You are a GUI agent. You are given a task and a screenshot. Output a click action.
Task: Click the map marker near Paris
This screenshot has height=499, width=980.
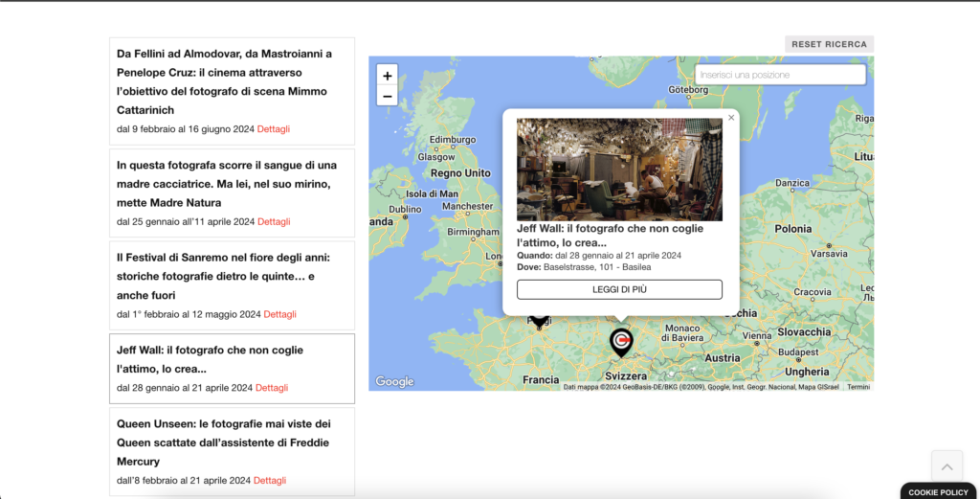pos(540,322)
